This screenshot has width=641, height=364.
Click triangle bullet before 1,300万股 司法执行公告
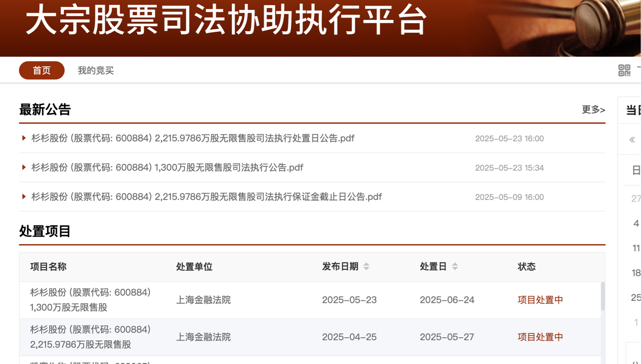click(24, 167)
